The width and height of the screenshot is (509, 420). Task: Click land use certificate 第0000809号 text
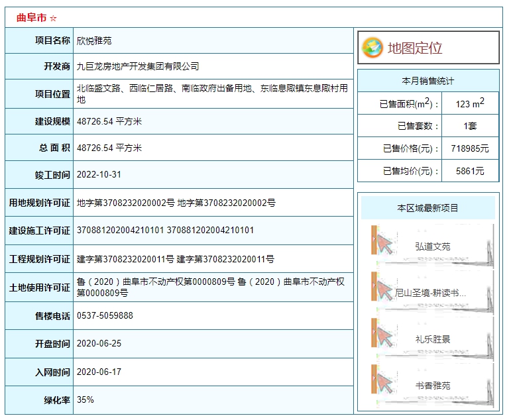(102, 293)
